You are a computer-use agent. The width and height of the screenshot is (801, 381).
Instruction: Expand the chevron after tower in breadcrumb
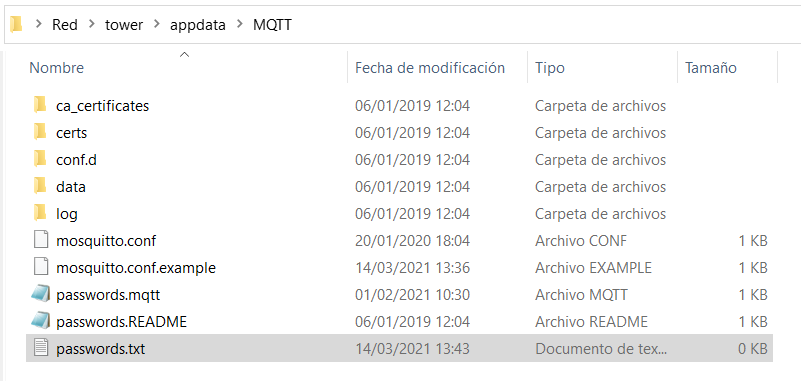tap(157, 25)
